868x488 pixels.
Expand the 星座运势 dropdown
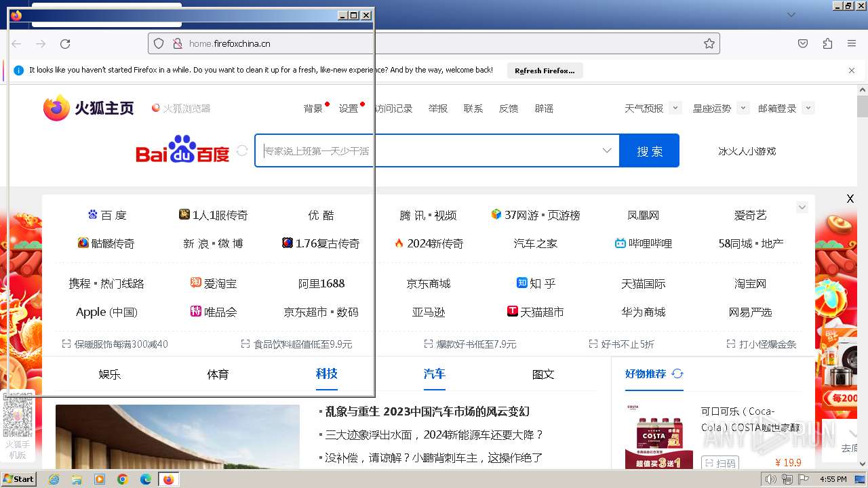click(x=743, y=108)
